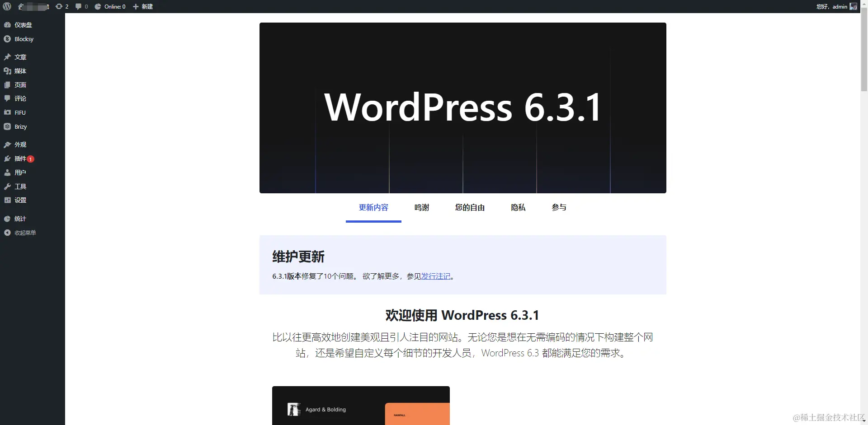Click the WordPress logo in admin bar

point(7,6)
